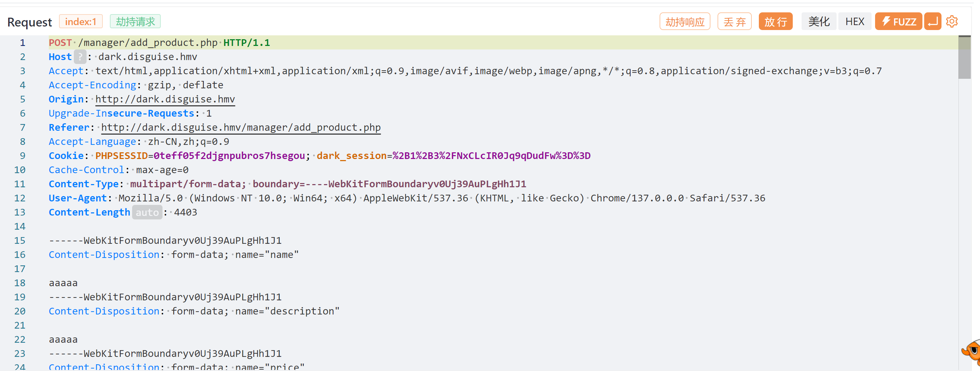Click the 丢弃 drop button

pos(734,21)
